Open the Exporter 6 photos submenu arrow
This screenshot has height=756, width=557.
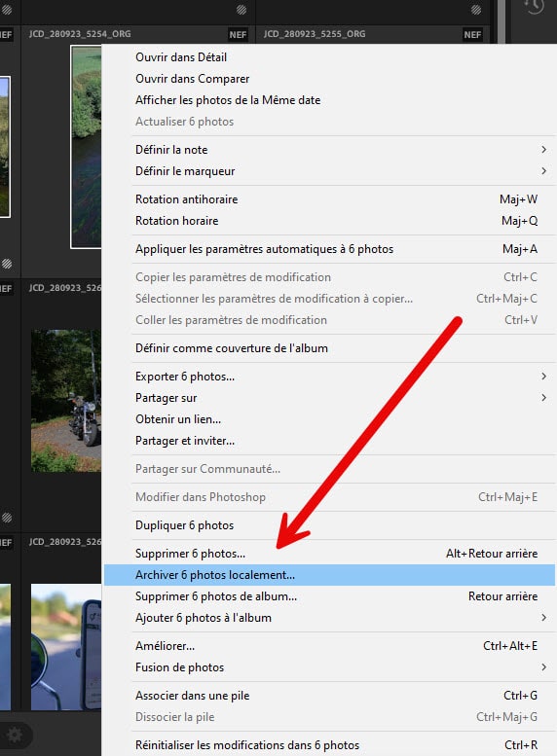pyautogui.click(x=543, y=377)
